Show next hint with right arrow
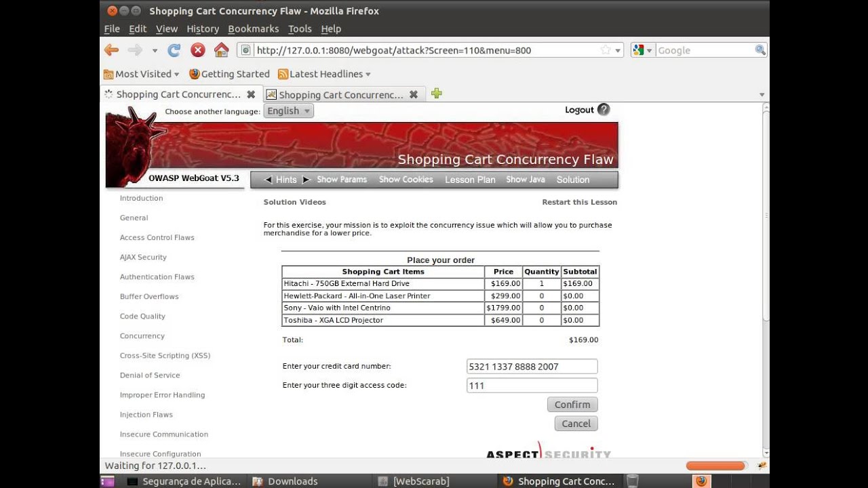This screenshot has width=868, height=488. 306,180
